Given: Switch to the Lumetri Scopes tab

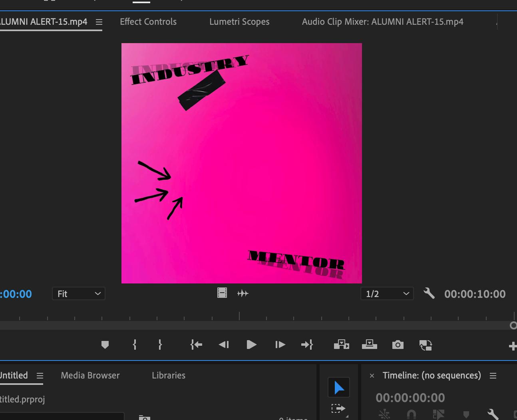Looking at the screenshot, I should [239, 22].
